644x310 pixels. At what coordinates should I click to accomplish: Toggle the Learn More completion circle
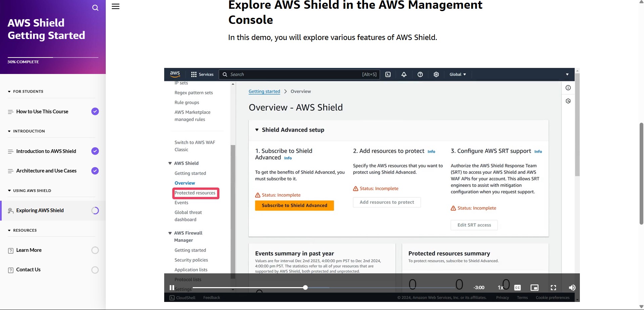[x=95, y=250]
